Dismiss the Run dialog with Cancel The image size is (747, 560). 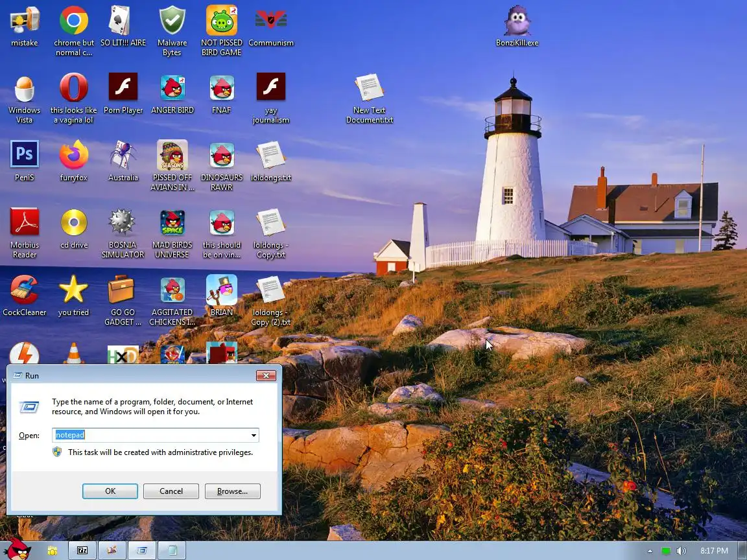pyautogui.click(x=171, y=491)
